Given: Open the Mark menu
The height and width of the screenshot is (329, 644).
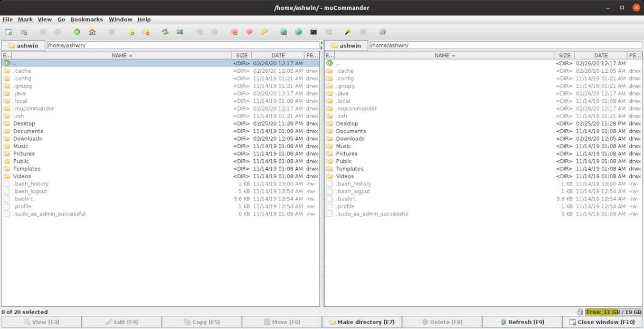Looking at the screenshot, I should point(25,20).
